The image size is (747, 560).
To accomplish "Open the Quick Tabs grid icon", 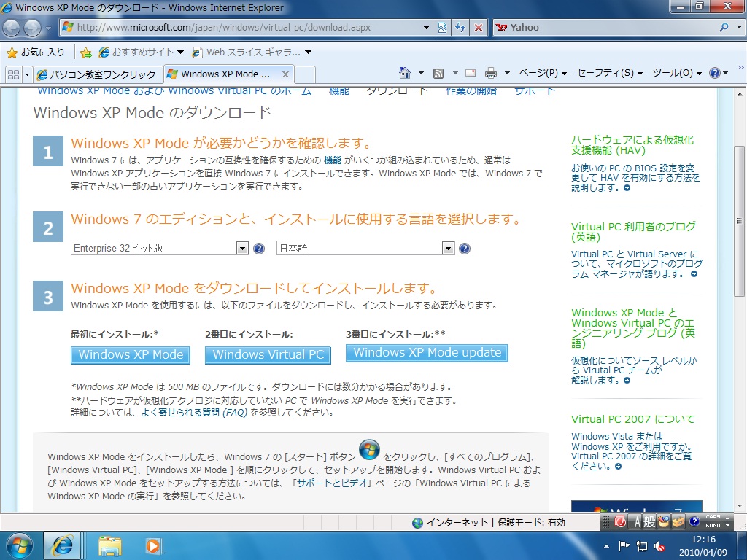I will pyautogui.click(x=12, y=74).
